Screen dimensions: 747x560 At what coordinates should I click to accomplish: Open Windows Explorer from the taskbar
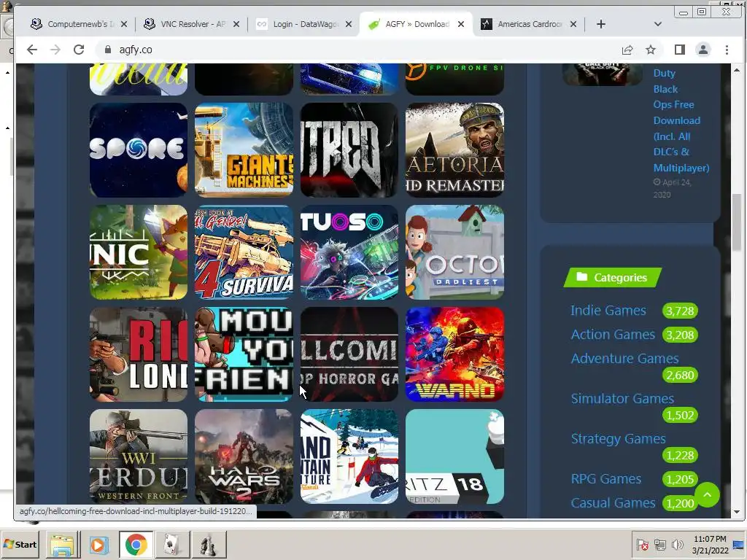(x=63, y=545)
